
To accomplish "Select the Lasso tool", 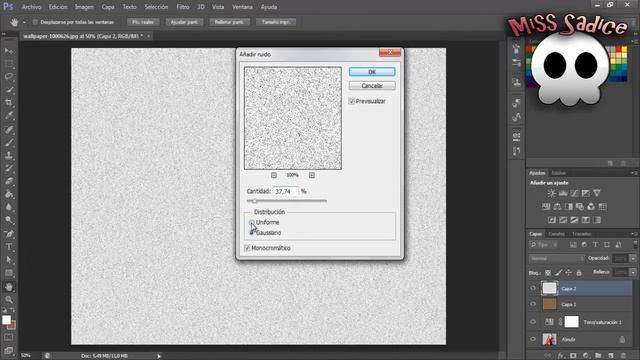I will [x=9, y=77].
